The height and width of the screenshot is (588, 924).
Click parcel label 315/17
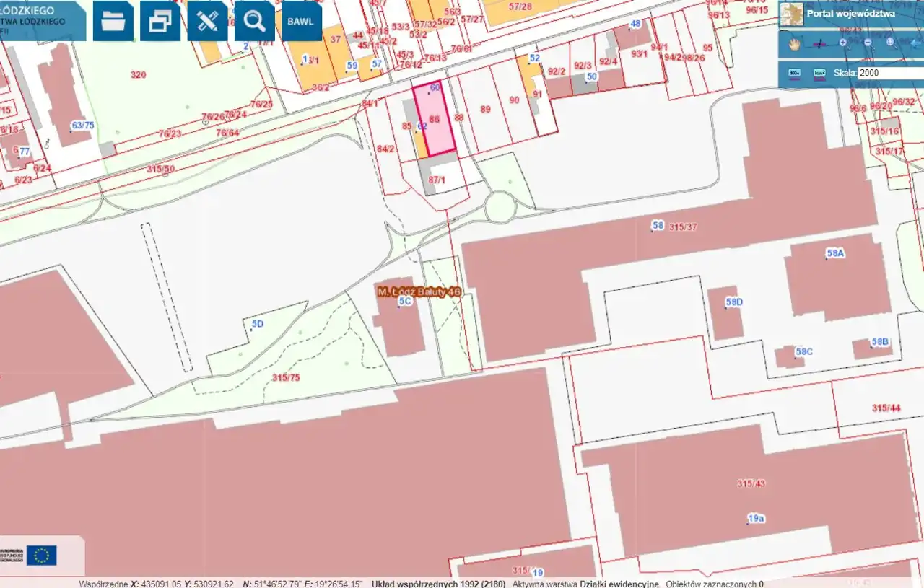click(x=889, y=152)
